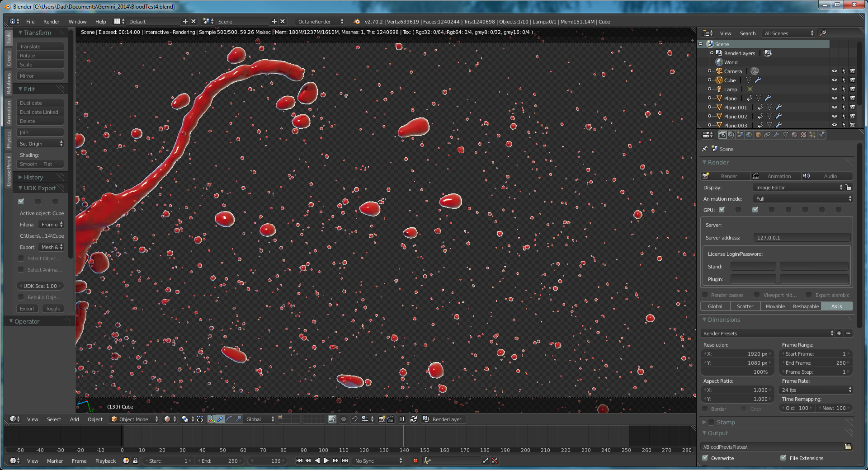Toggle the 3D manipulator widget icon

tap(211, 419)
